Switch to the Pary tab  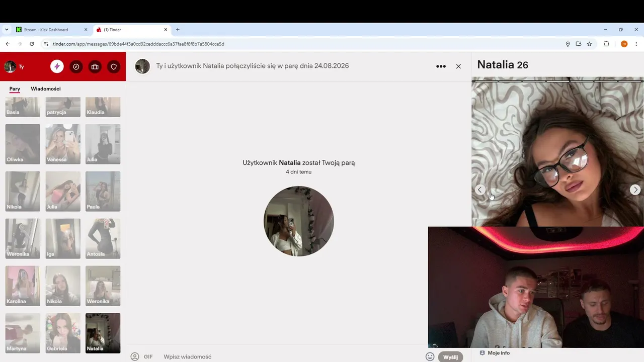15,89
